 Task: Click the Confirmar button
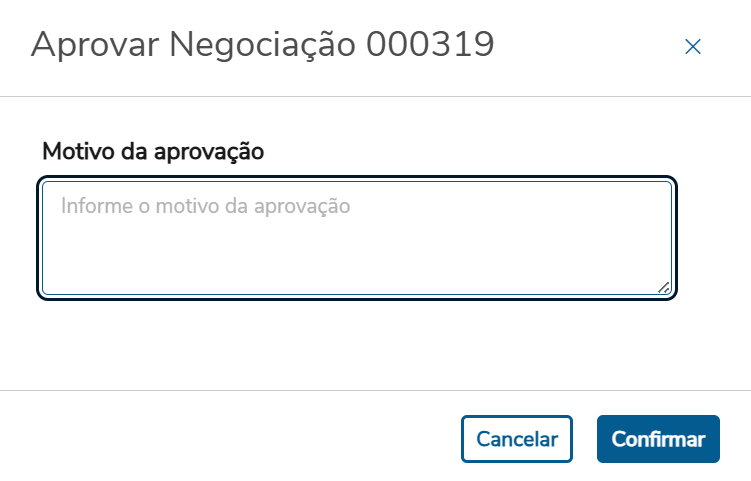click(658, 439)
